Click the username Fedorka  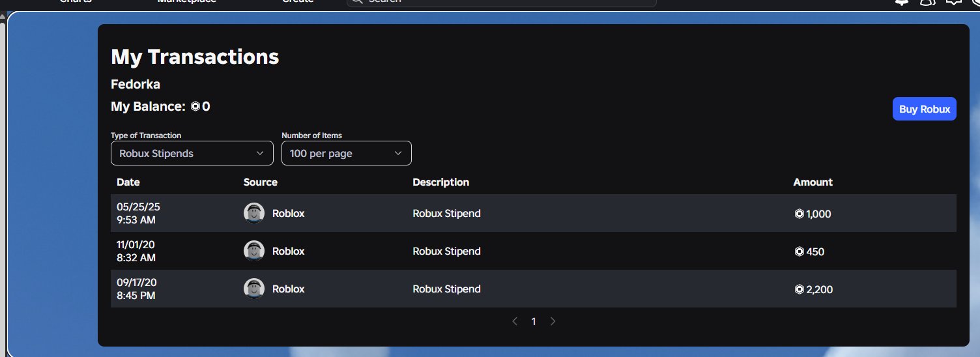tap(136, 84)
